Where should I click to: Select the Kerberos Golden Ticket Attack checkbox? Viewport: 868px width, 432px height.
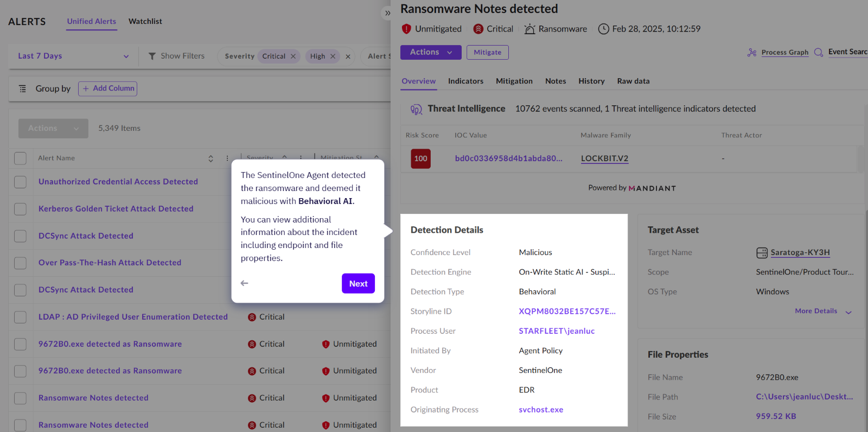tap(20, 209)
